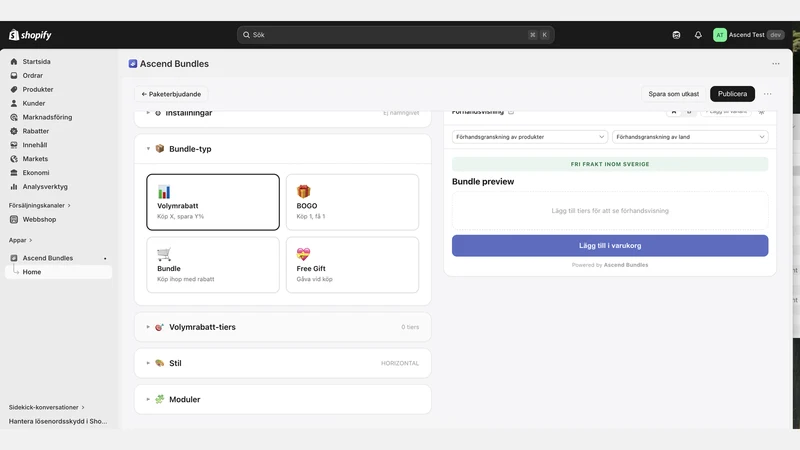Click the Ascend Bundles sidebar app icon
This screenshot has width=800, height=450.
(x=14, y=258)
